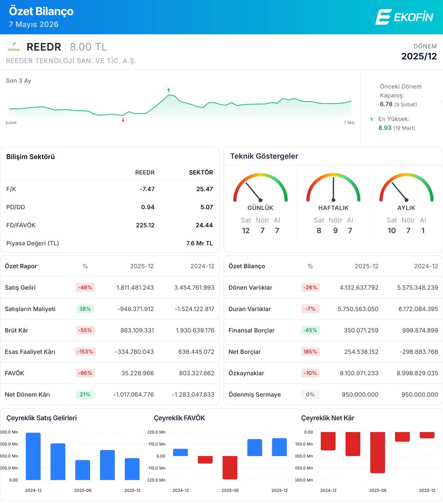Click the -48% badge for Satış Geliri

pyautogui.click(x=85, y=288)
